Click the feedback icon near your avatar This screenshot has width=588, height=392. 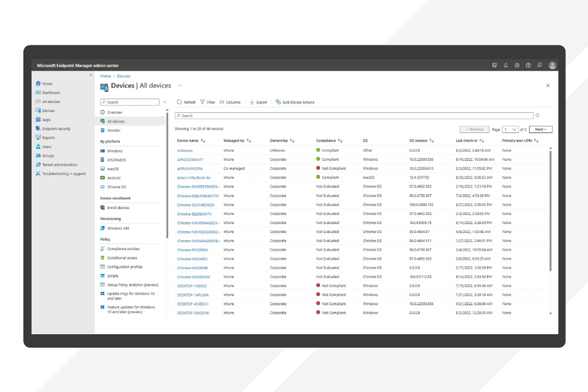(539, 65)
